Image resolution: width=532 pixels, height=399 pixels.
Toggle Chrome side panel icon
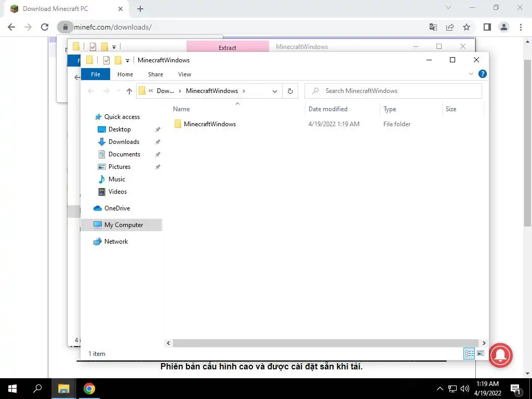coord(487,27)
